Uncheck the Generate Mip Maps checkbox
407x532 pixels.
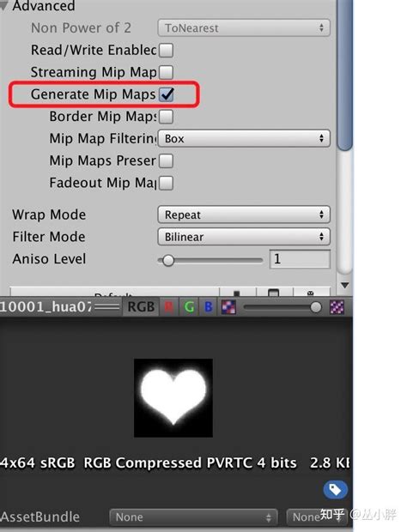[167, 94]
